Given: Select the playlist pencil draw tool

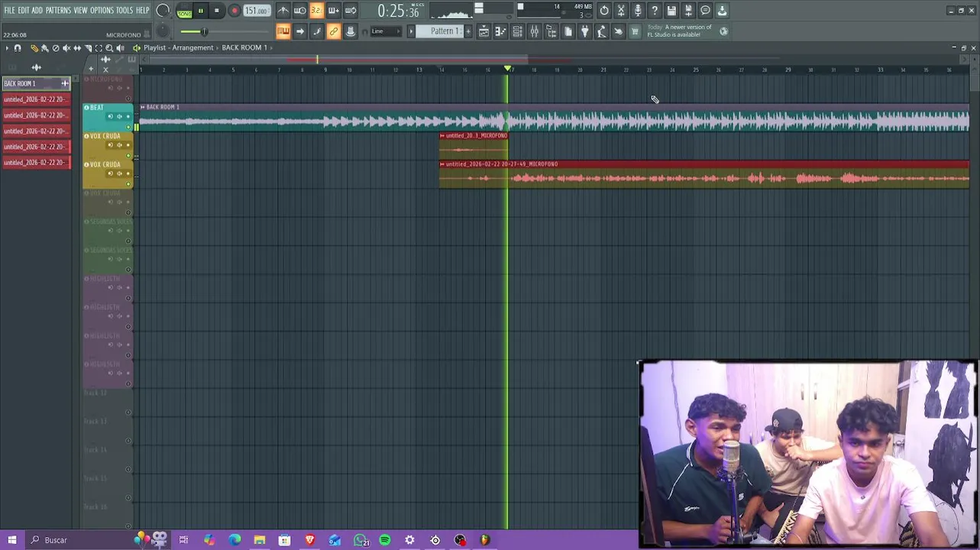Looking at the screenshot, I should (x=34, y=48).
